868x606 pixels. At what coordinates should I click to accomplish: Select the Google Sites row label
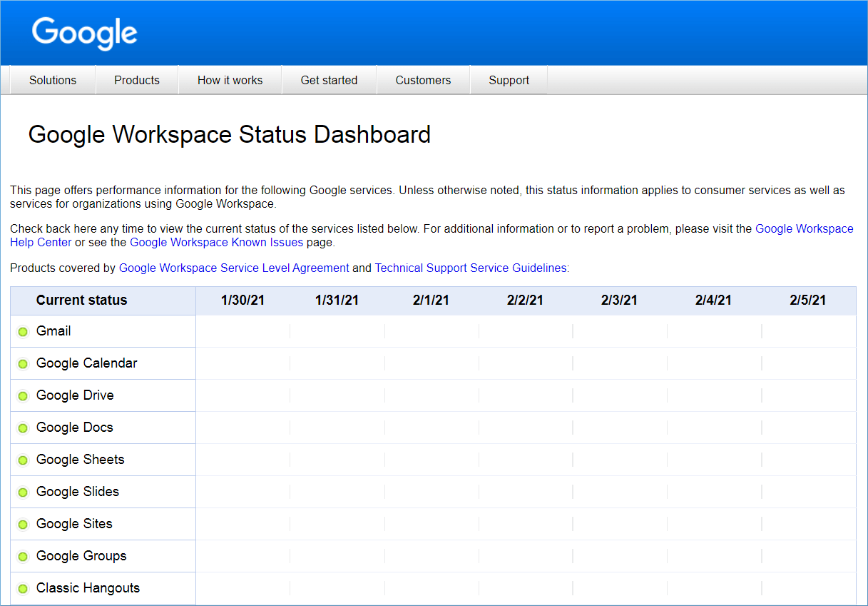tap(74, 524)
